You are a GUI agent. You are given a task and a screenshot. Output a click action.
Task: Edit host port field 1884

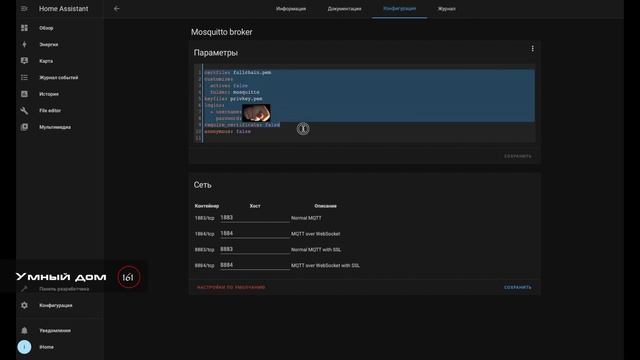(x=255, y=234)
